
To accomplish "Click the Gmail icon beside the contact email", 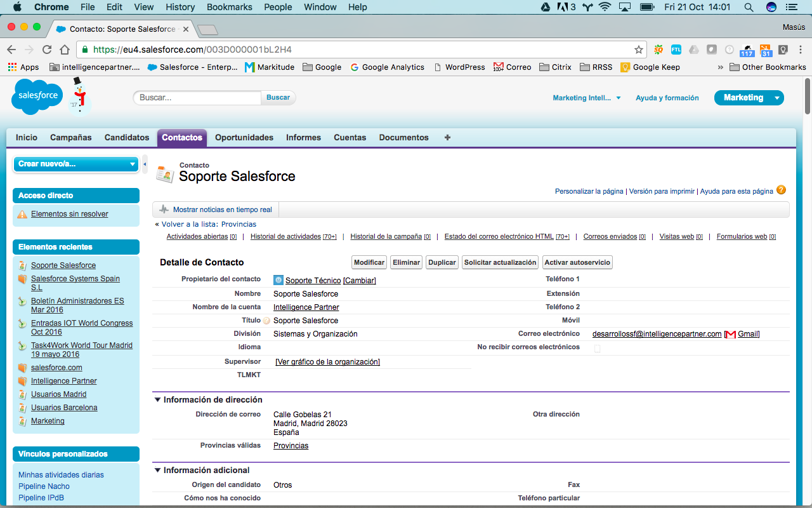I will point(730,334).
